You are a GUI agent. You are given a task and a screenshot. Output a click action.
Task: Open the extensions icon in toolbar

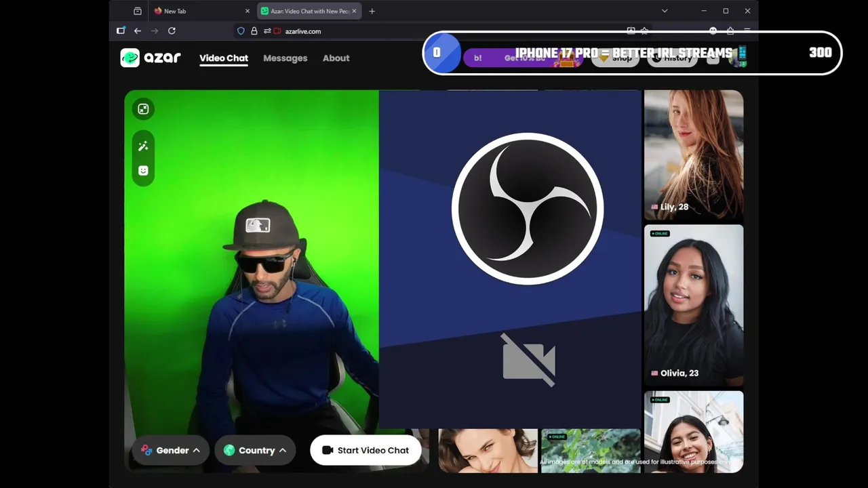point(730,30)
